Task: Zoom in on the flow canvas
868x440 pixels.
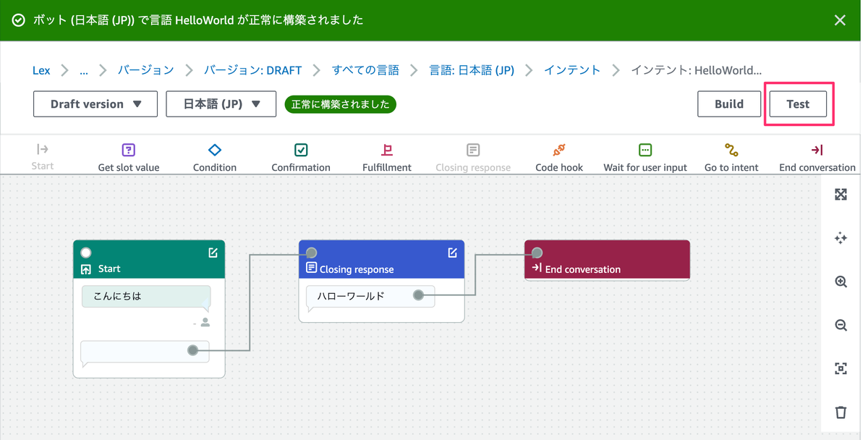Action: [x=840, y=282]
